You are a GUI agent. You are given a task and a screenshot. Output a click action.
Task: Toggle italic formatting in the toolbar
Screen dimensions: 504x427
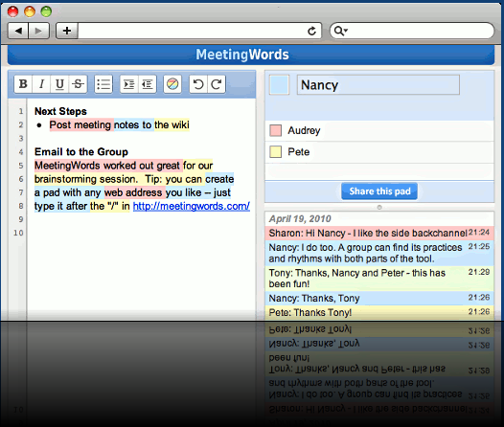(x=41, y=84)
